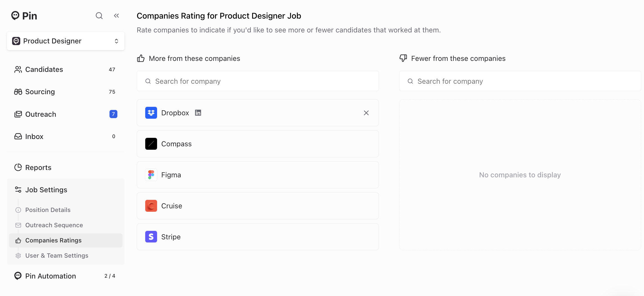Image resolution: width=644 pixels, height=296 pixels.
Task: Open Candidates in the sidebar
Action: click(44, 69)
